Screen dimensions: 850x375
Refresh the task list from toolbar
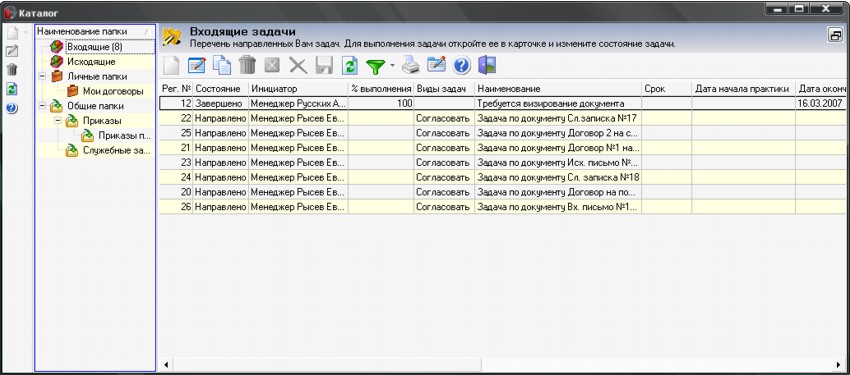350,66
